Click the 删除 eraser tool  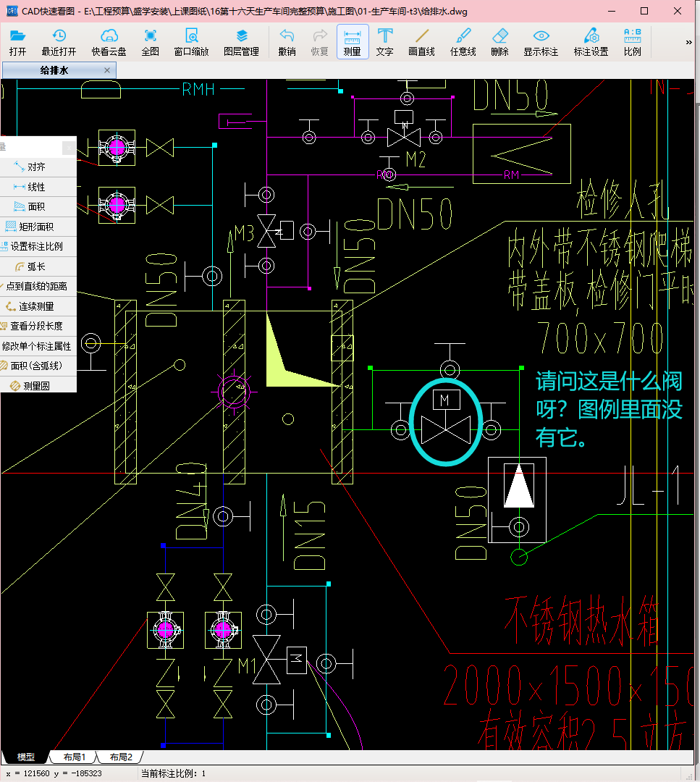(499, 42)
